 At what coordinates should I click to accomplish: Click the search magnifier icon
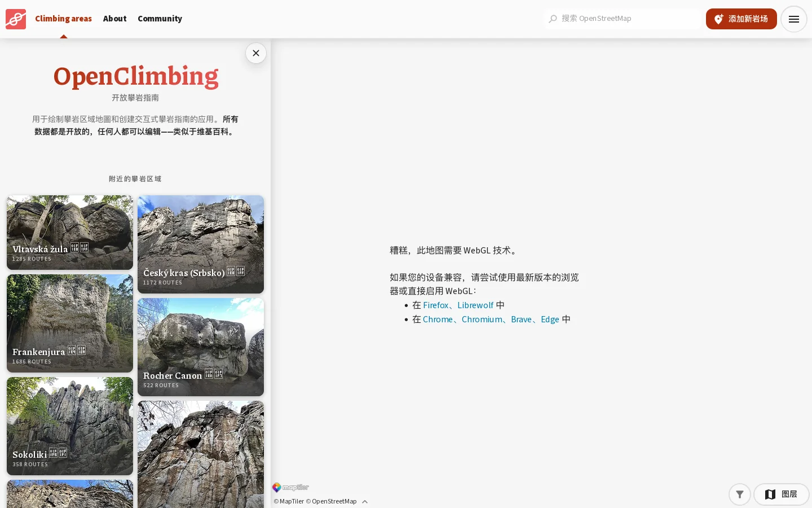pos(553,19)
